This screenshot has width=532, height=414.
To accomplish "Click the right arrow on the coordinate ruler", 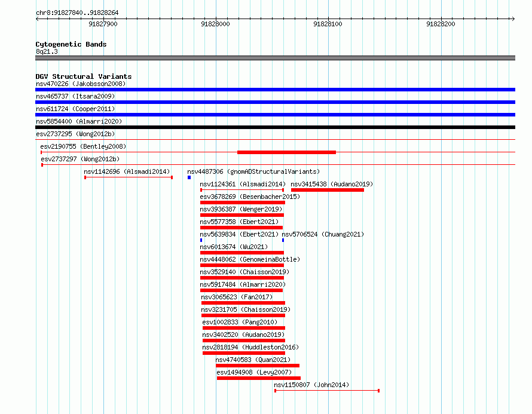I will pos(513,19).
